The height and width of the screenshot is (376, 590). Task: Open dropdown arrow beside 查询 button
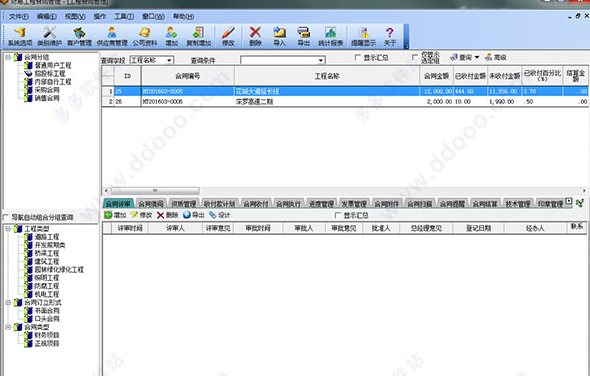(x=477, y=57)
